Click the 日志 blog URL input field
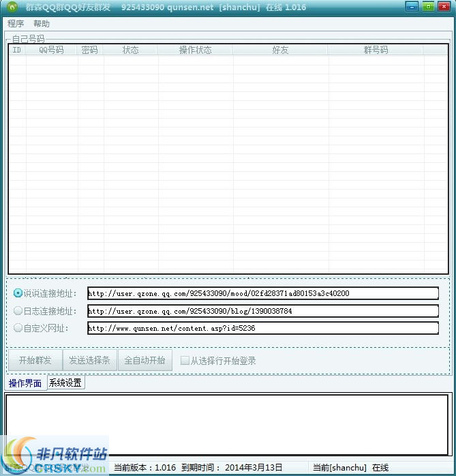 click(262, 311)
